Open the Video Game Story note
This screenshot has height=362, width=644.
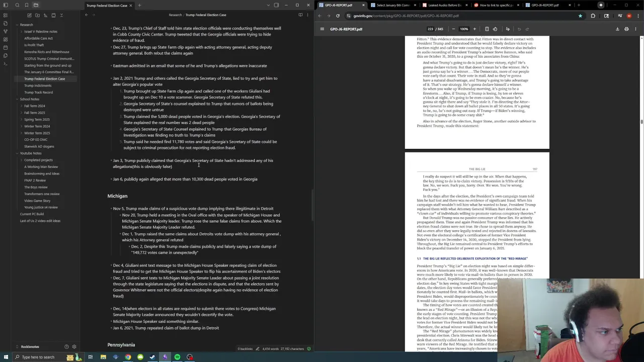tap(37, 201)
